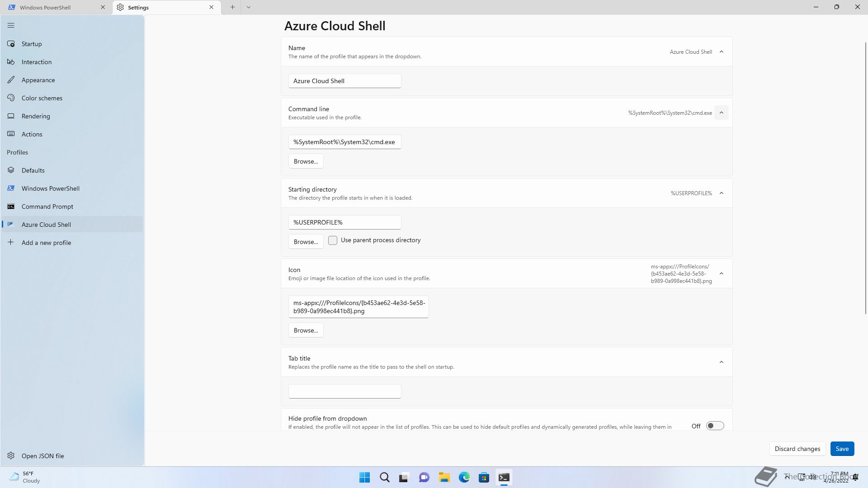Click the plus icon for new profile
This screenshot has height=488, width=868.
point(11,243)
